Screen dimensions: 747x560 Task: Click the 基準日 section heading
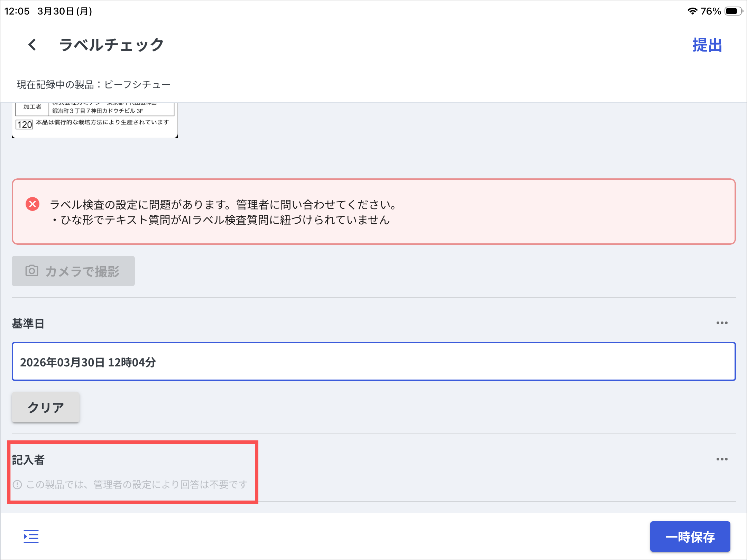click(28, 324)
